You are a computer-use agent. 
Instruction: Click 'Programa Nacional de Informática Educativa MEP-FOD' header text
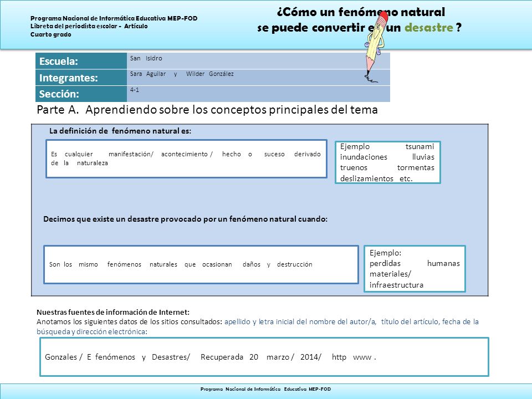114,18
